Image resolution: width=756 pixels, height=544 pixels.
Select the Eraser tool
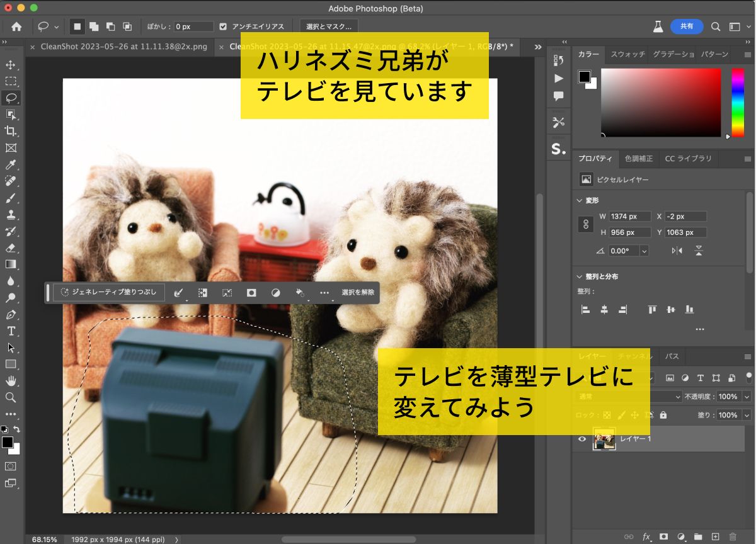pos(11,247)
